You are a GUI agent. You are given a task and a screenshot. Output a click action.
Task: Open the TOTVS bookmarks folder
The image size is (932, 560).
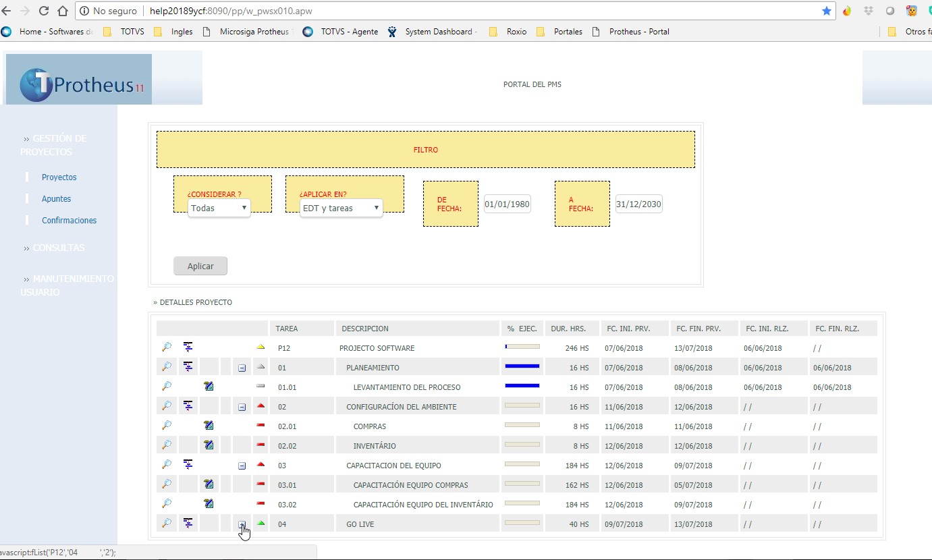coord(125,32)
